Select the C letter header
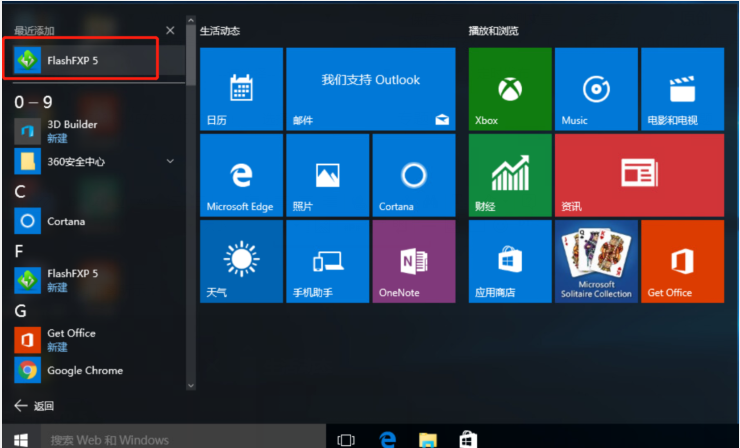 [x=20, y=192]
